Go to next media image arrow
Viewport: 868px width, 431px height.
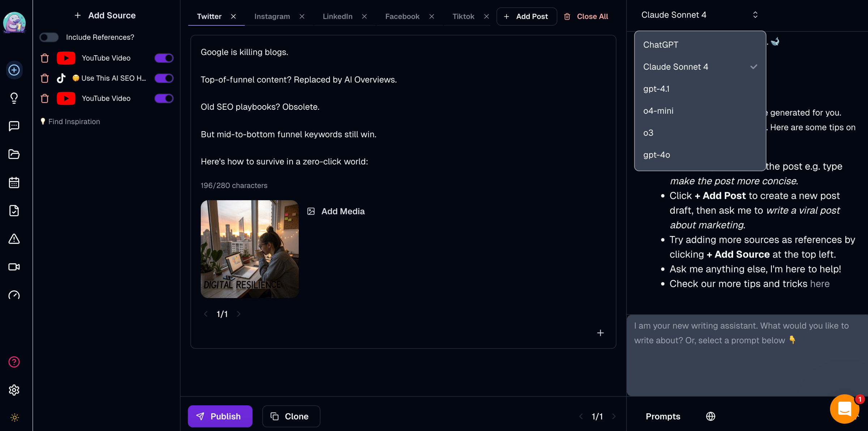pos(238,314)
